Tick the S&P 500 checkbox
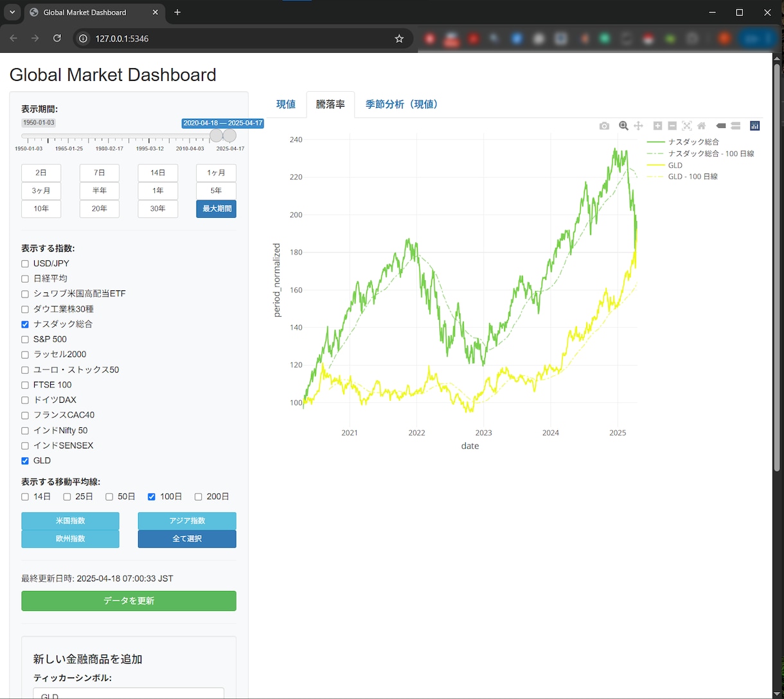The width and height of the screenshot is (784, 699). click(x=25, y=339)
